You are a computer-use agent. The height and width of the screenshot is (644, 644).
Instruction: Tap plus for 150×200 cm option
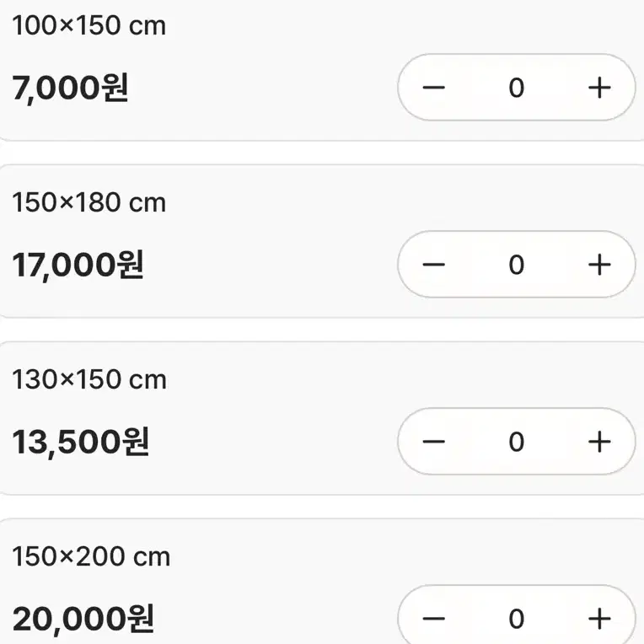[599, 619]
